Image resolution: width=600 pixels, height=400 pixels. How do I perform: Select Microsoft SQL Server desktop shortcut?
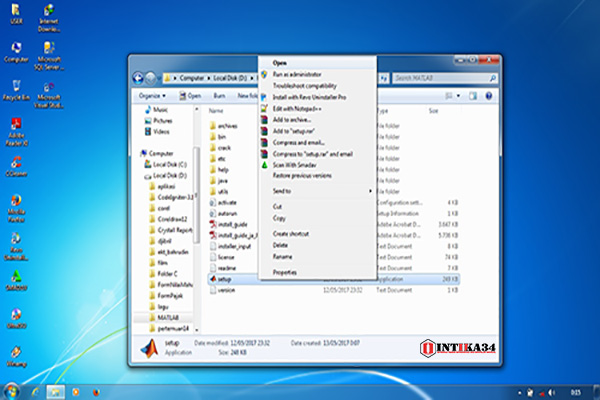49,56
